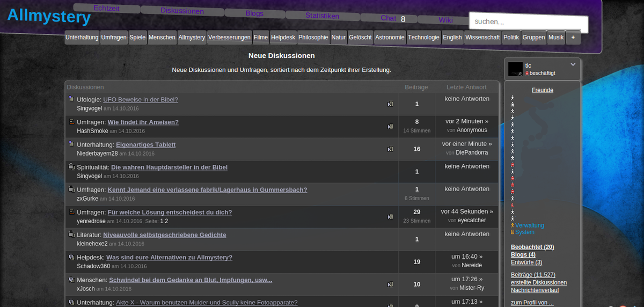Click the busy status icon next to beschäftigt
The width and height of the screenshot is (644, 307).
pos(527,73)
